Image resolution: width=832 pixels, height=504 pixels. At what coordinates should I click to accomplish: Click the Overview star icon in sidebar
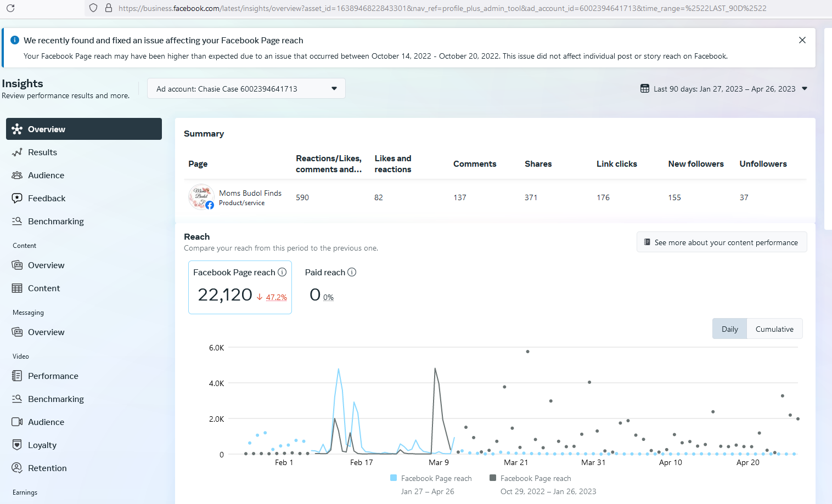[x=17, y=129]
